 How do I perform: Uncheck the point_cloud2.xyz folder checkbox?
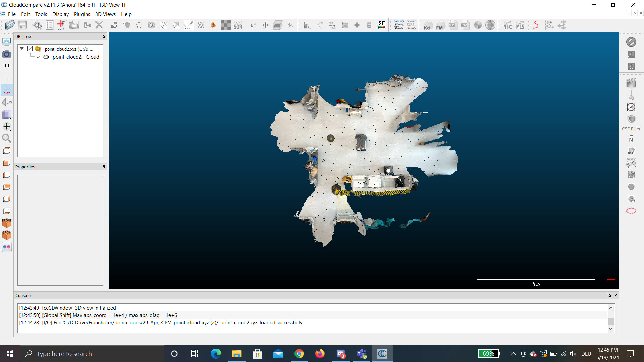(30, 49)
